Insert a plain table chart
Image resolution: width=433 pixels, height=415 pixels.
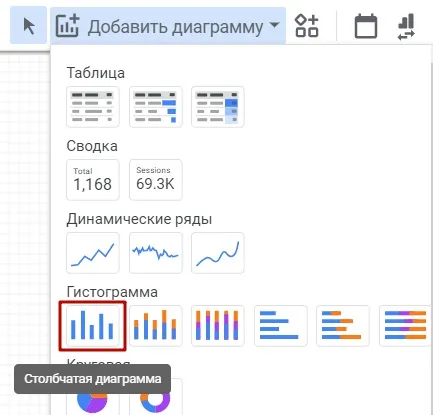click(x=93, y=107)
